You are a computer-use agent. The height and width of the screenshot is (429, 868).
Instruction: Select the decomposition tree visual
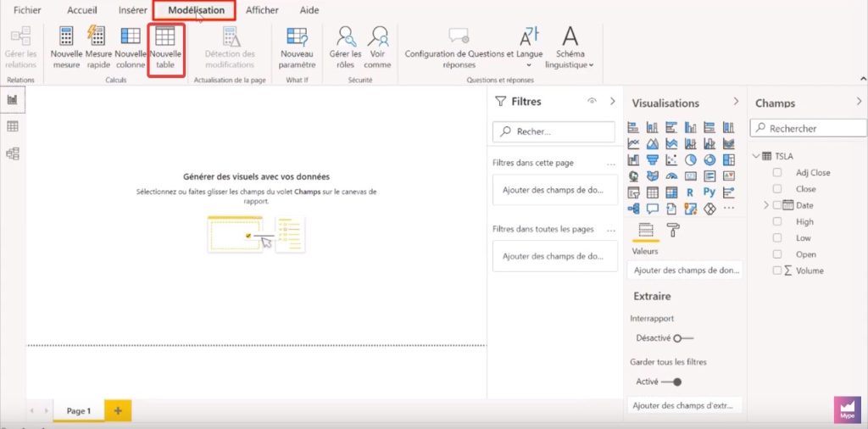(633, 209)
